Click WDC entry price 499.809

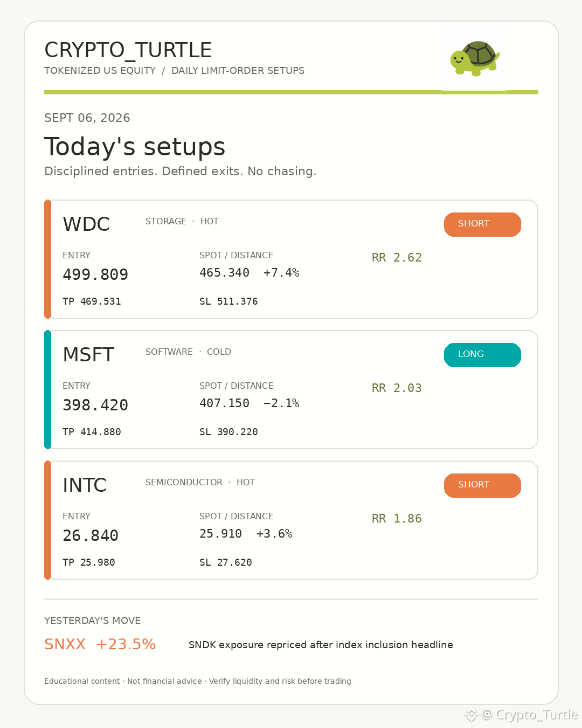(x=95, y=274)
